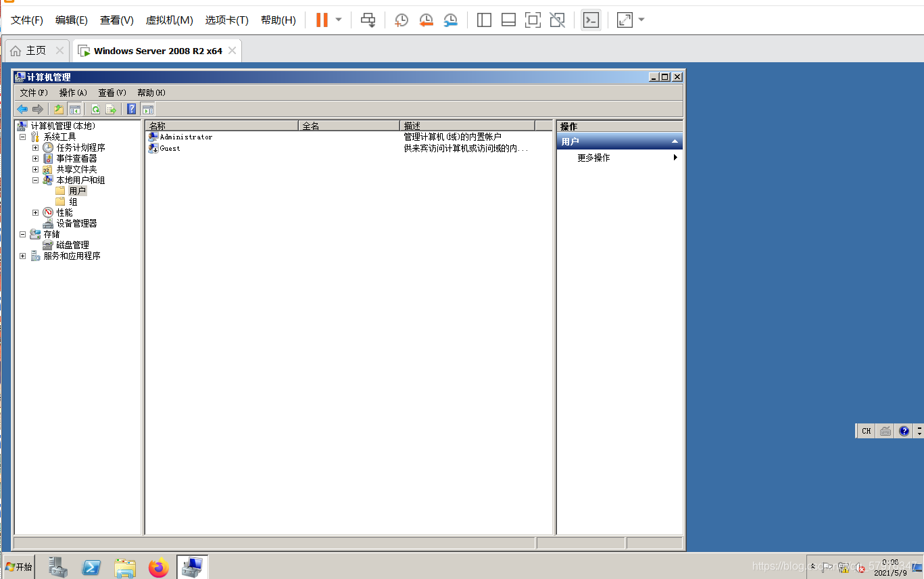This screenshot has height=579, width=924.
Task: Close the 主页 tab with its X
Action: click(x=59, y=51)
